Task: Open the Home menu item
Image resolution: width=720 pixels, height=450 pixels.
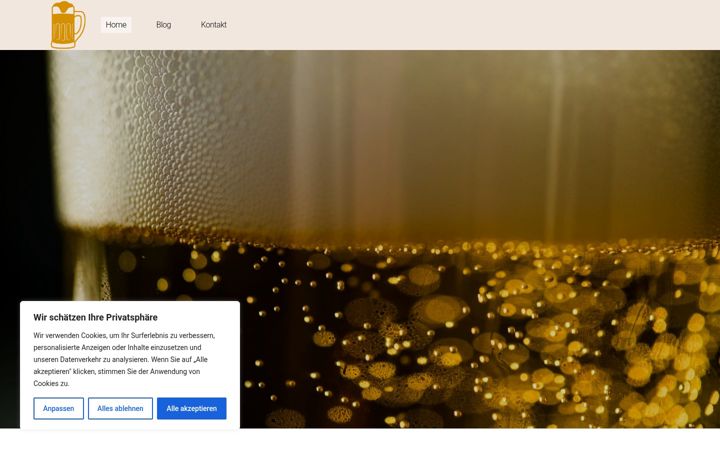Action: (x=116, y=25)
